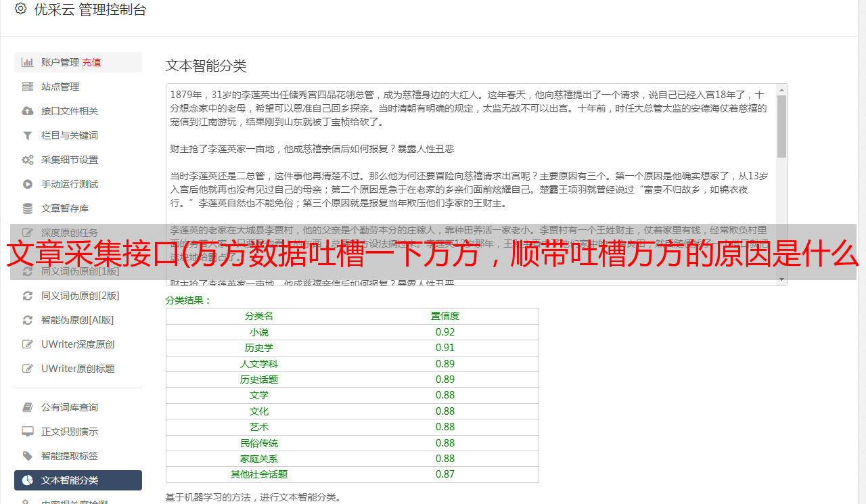Open 采集细节设置 page

pos(78,160)
